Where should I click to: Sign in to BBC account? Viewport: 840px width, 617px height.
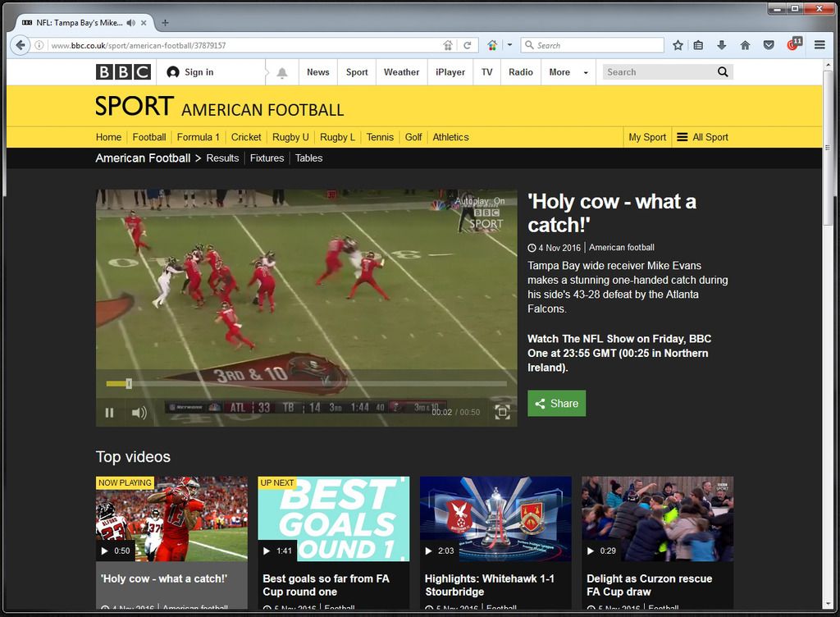pos(190,72)
